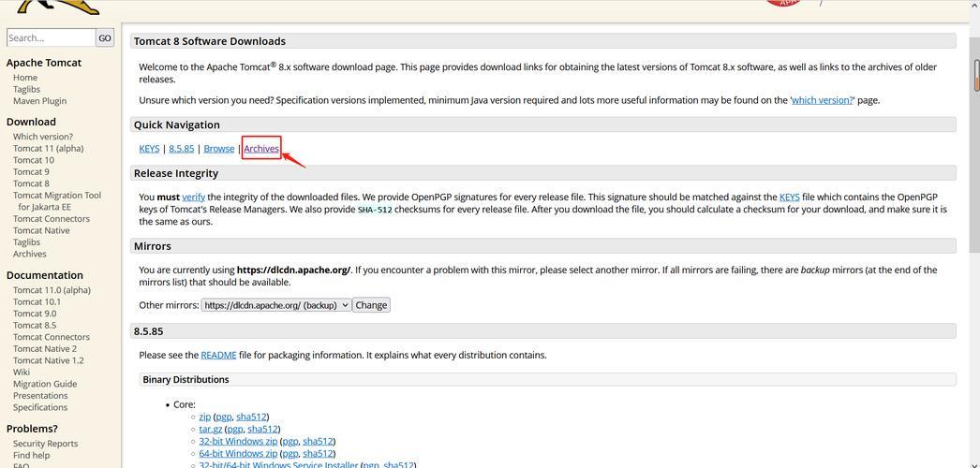Follow the verify link in Release Integrity
The height and width of the screenshot is (468, 980).
point(194,197)
